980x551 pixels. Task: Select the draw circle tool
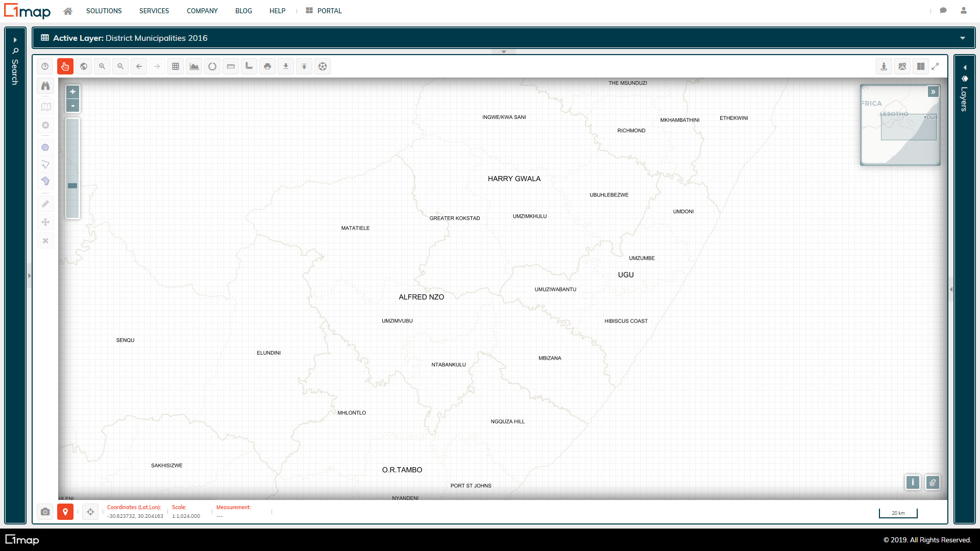coord(45,147)
